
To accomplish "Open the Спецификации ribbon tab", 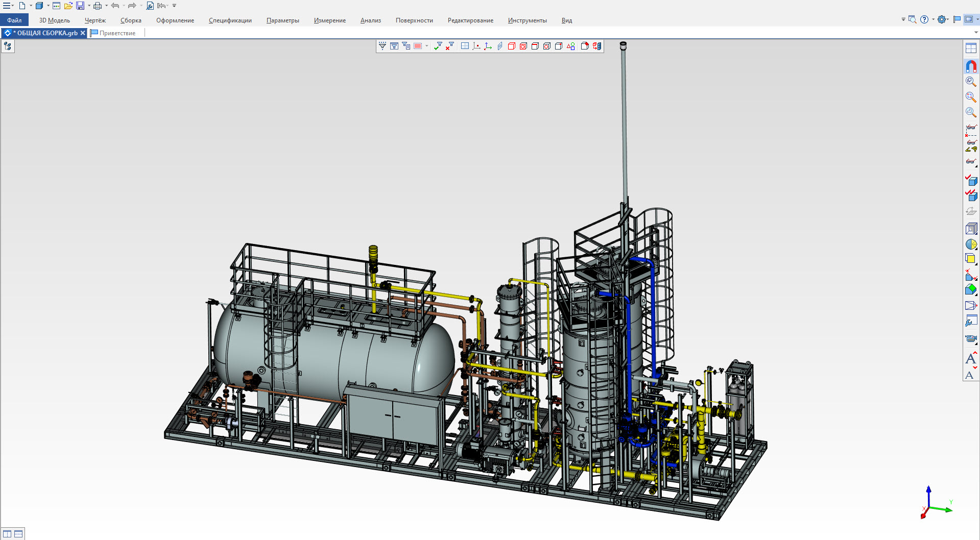I will pos(230,20).
